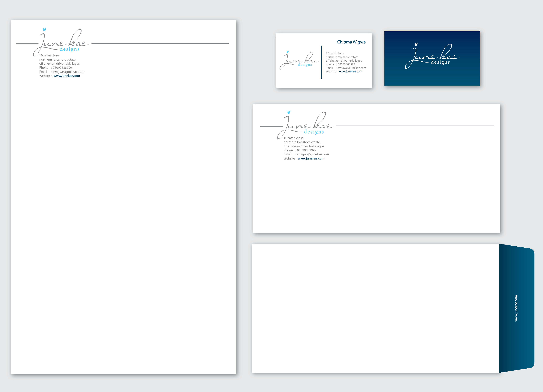Click the '10 safari close' address line on the envelope
The width and height of the screenshot is (543, 392).
293,138
